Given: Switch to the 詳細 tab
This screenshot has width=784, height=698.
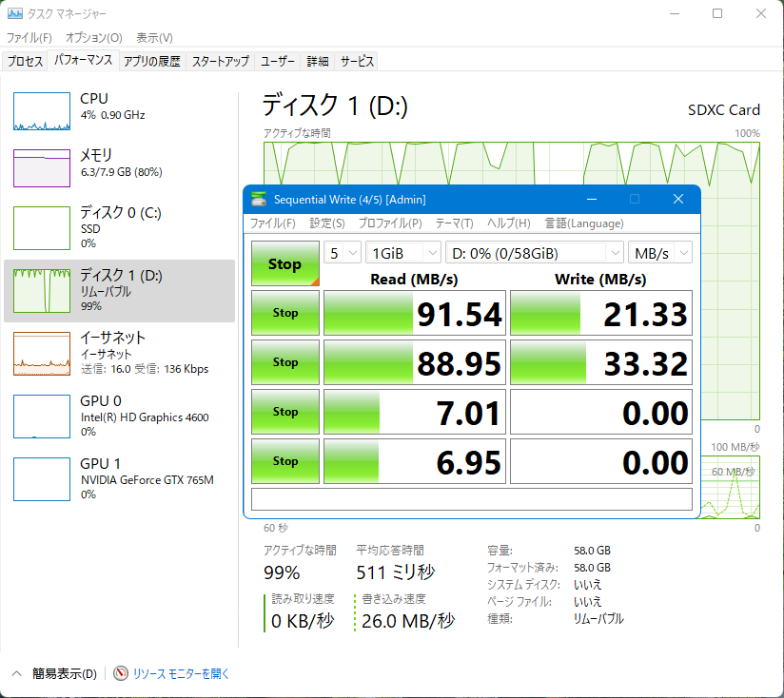Looking at the screenshot, I should click(x=318, y=62).
